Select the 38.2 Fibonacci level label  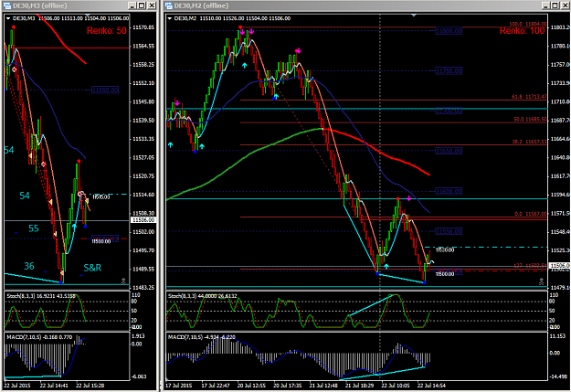[x=529, y=142]
